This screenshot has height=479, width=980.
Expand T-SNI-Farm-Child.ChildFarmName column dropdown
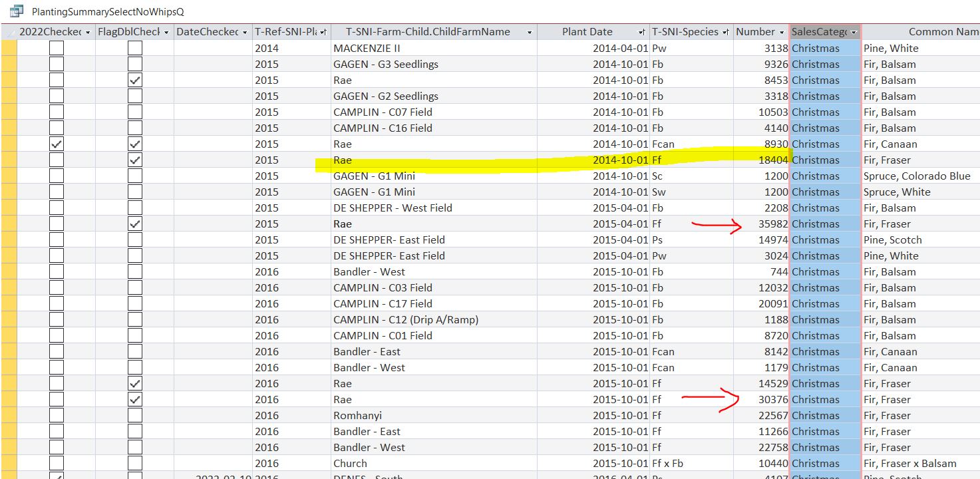(x=530, y=33)
